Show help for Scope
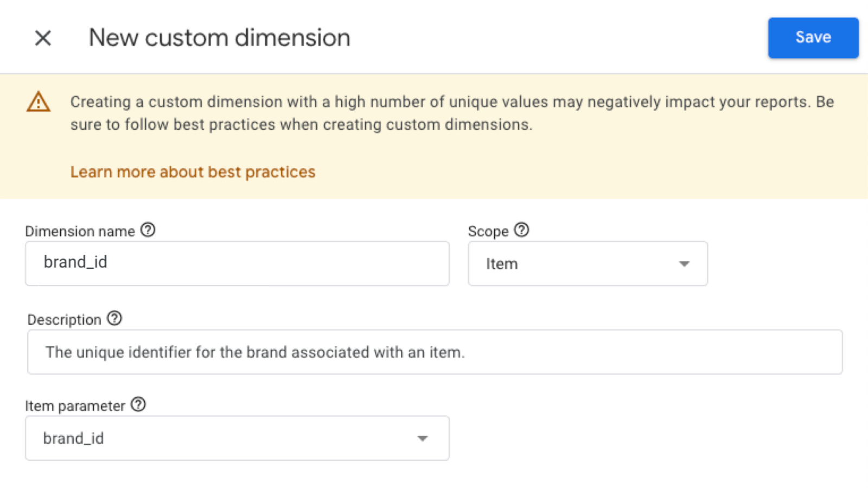 coord(521,230)
